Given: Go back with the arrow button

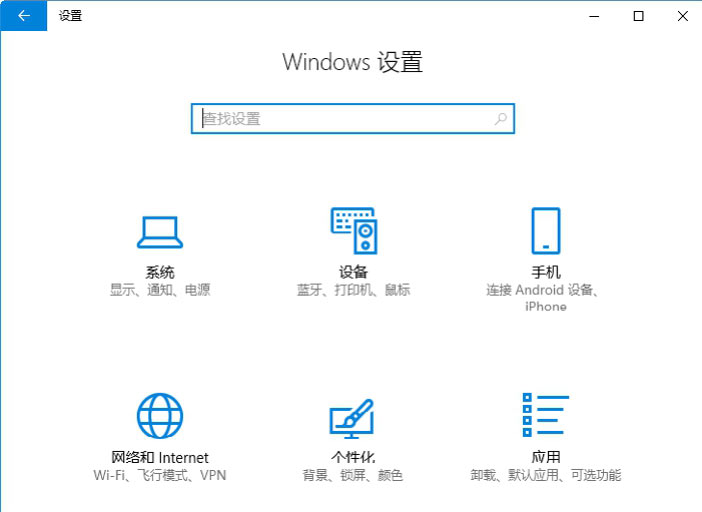Looking at the screenshot, I should click(x=24, y=16).
